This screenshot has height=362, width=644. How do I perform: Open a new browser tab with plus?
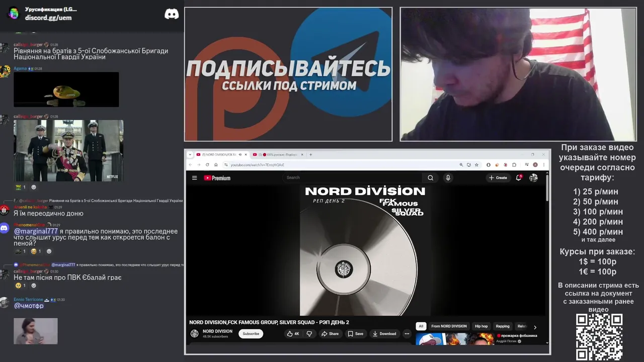click(x=310, y=154)
